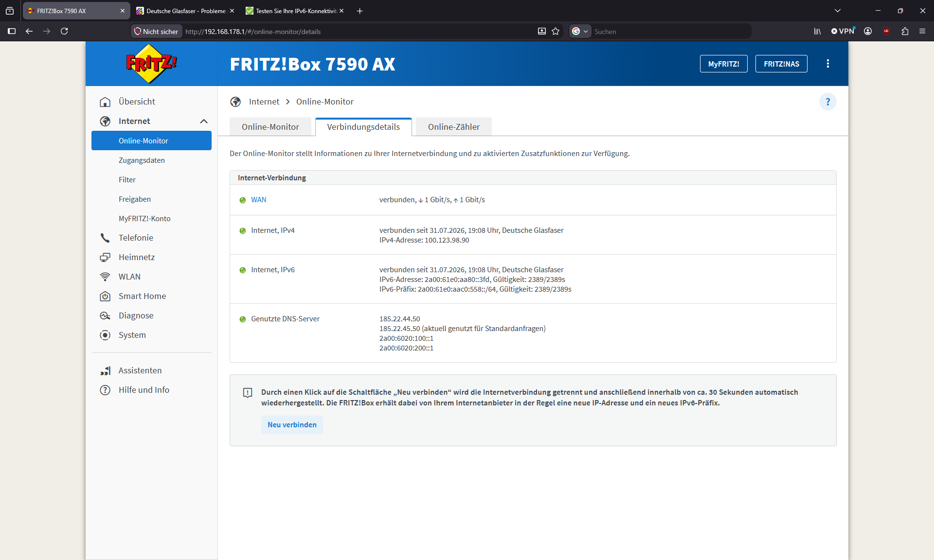Click the breadcrumb globe icon
934x560 pixels.
pyautogui.click(x=235, y=102)
